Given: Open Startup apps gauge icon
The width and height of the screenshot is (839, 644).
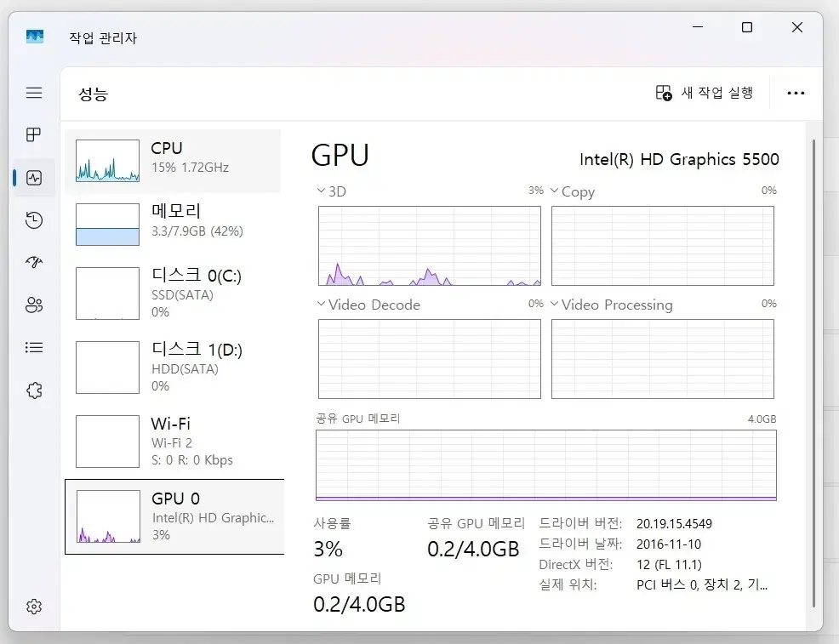Looking at the screenshot, I should click(34, 262).
